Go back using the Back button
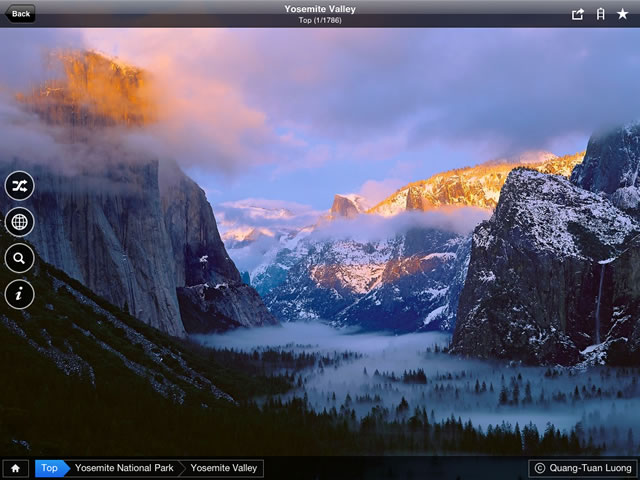640x480 pixels. 20,13
